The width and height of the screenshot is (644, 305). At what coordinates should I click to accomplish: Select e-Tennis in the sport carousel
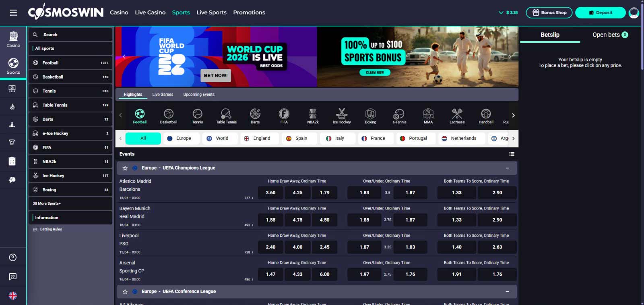click(x=399, y=116)
